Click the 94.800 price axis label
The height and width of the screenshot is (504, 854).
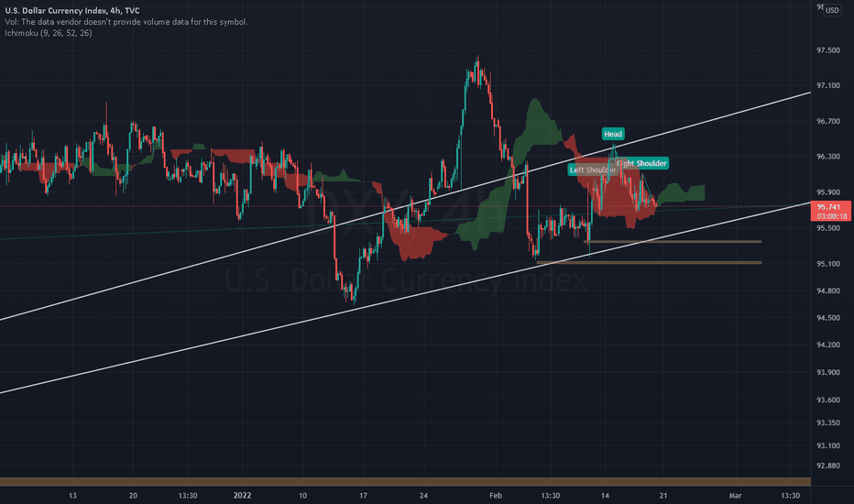click(x=827, y=291)
